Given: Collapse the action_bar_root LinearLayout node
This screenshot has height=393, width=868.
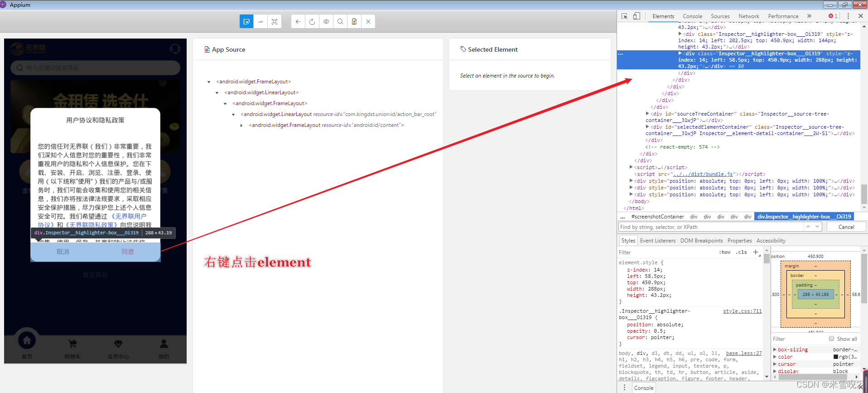Looking at the screenshot, I should (233, 115).
